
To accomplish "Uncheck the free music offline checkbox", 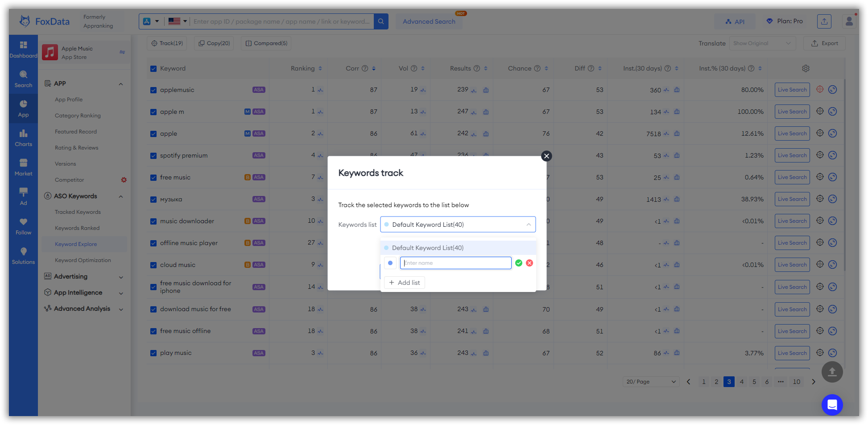I will (153, 331).
